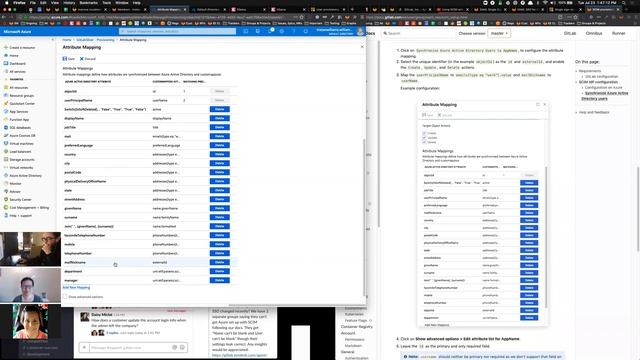This screenshot has height=360, width=640.
Task: Open Help and feedback link in docs
Action: (x=594, y=112)
